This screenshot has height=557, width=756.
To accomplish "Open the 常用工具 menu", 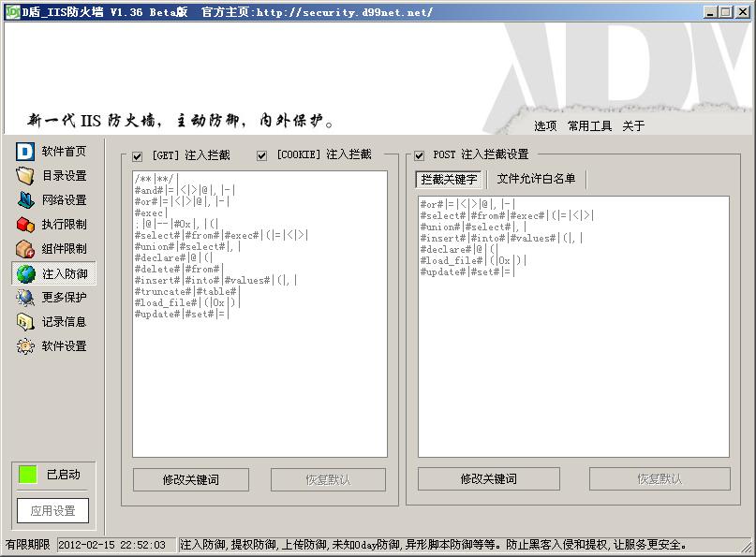I will pos(589,126).
